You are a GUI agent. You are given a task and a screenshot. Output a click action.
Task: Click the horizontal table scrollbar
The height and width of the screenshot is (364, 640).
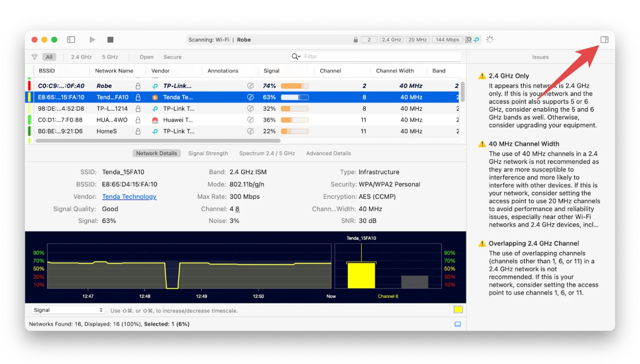pyautogui.click(x=158, y=141)
